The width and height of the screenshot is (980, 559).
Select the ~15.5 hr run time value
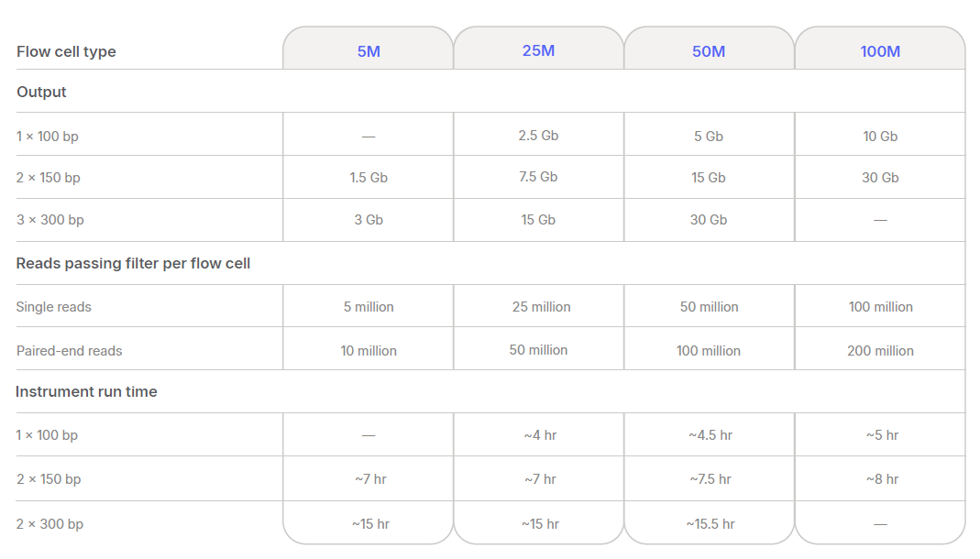click(x=710, y=524)
